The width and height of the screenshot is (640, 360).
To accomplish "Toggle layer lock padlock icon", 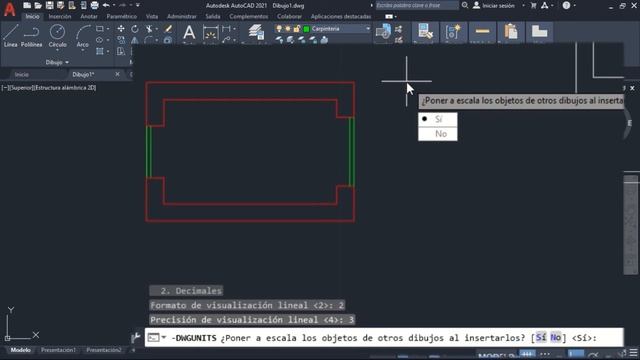I will tap(297, 29).
